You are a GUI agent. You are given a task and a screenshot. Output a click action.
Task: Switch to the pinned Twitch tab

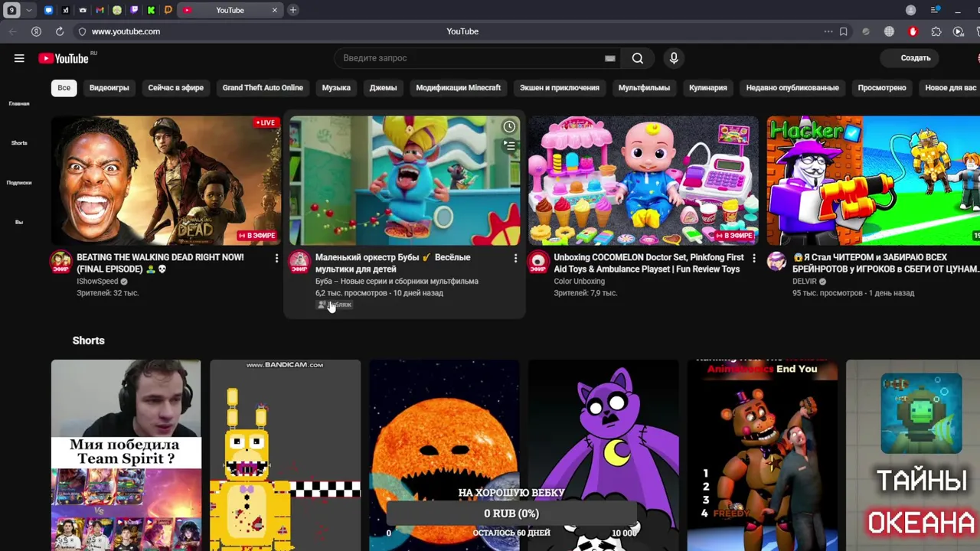pyautogui.click(x=134, y=10)
